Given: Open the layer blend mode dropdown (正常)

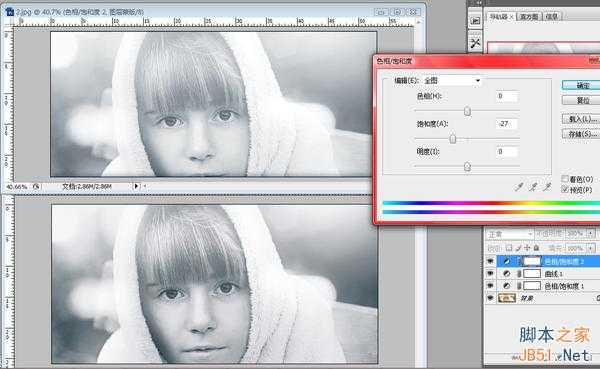Looking at the screenshot, I should click(x=509, y=233).
